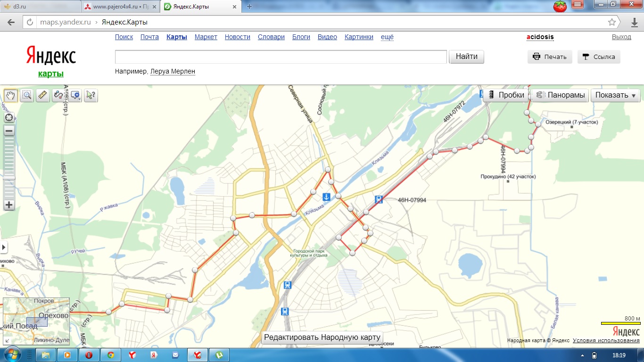Toggle the Пробки traffic layer
Screen dimensions: 644x362
tap(506, 95)
